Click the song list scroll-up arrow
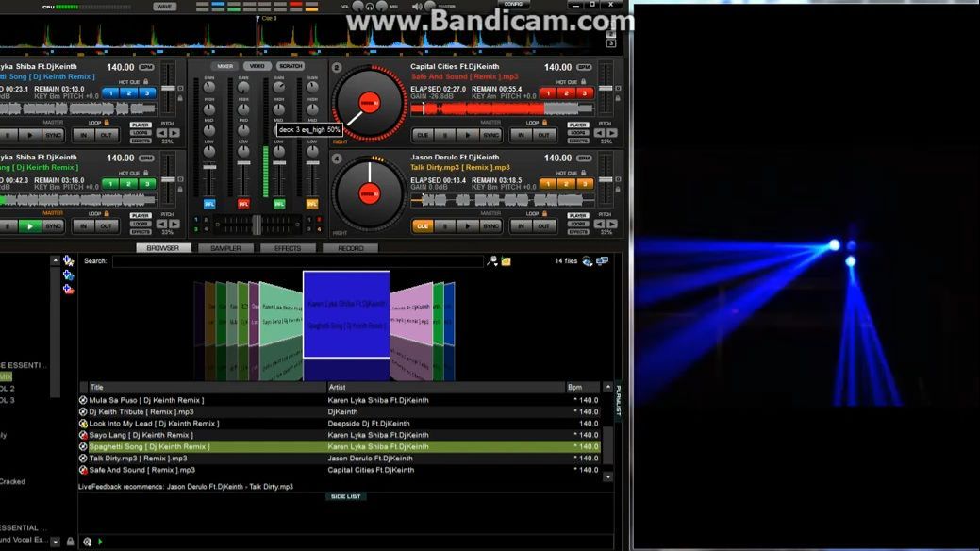The height and width of the screenshot is (551, 980). [x=607, y=388]
